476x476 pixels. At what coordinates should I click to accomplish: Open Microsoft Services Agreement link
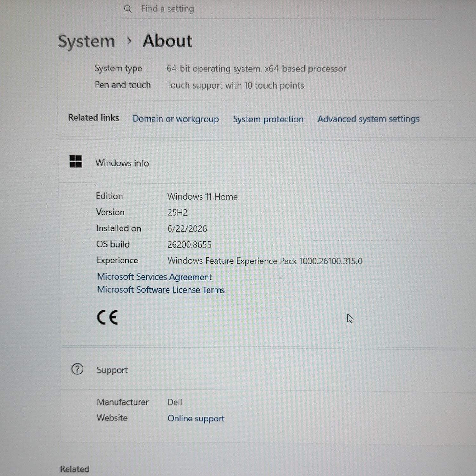(155, 277)
